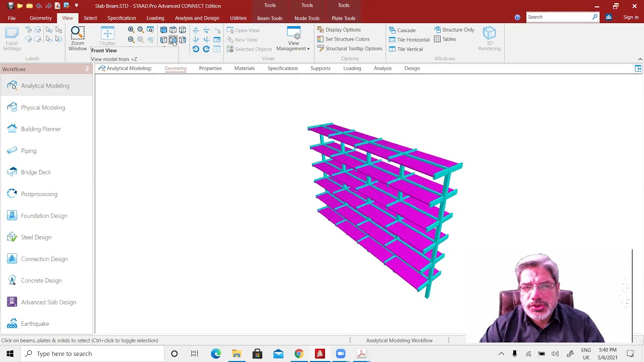
Task: Collapse the ribbon with the chevron
Action: tap(640, 59)
